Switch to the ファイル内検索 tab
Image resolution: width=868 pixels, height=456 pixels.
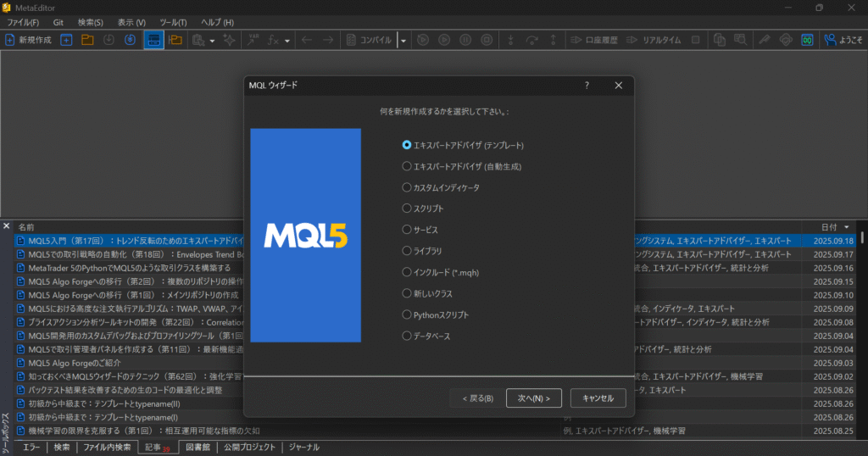coord(107,448)
